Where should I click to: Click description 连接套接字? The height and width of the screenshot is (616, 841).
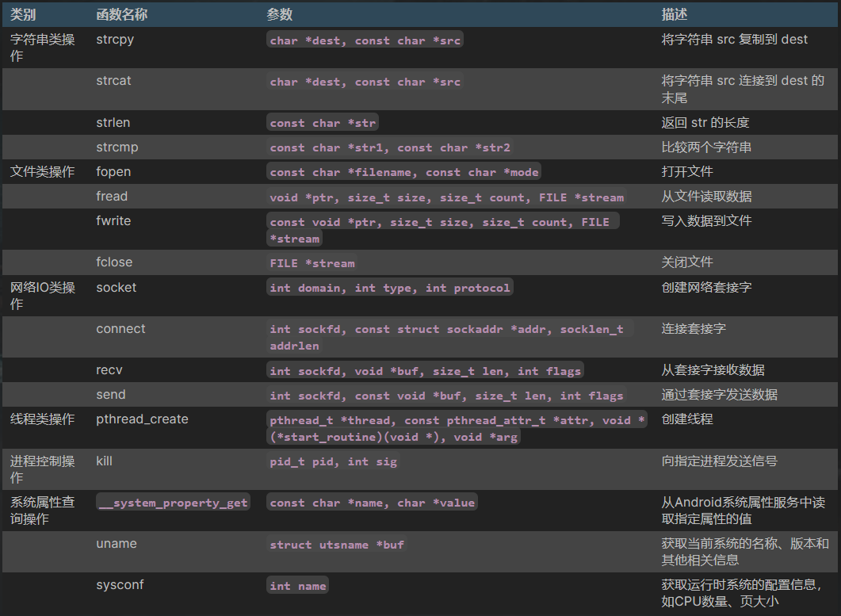click(x=694, y=329)
